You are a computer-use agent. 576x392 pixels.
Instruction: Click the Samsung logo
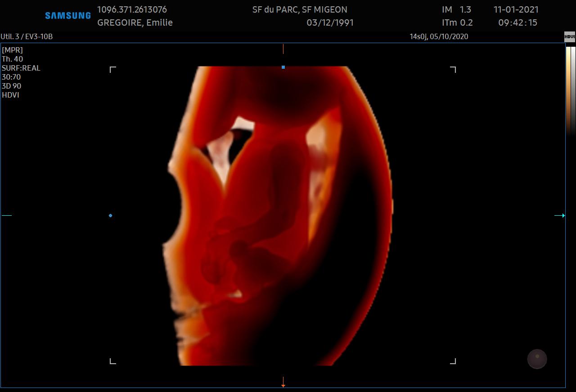[x=67, y=16]
